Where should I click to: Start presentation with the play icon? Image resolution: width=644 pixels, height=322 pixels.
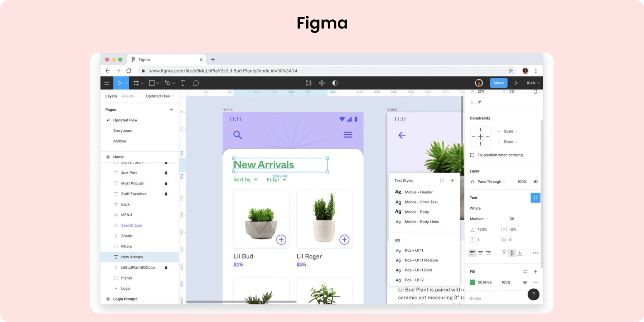516,83
